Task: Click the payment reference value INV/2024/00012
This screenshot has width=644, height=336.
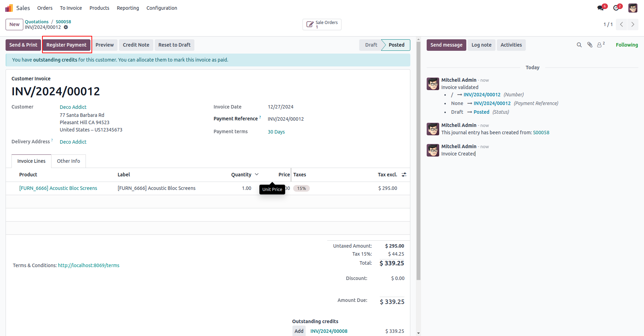Action: coord(286,119)
